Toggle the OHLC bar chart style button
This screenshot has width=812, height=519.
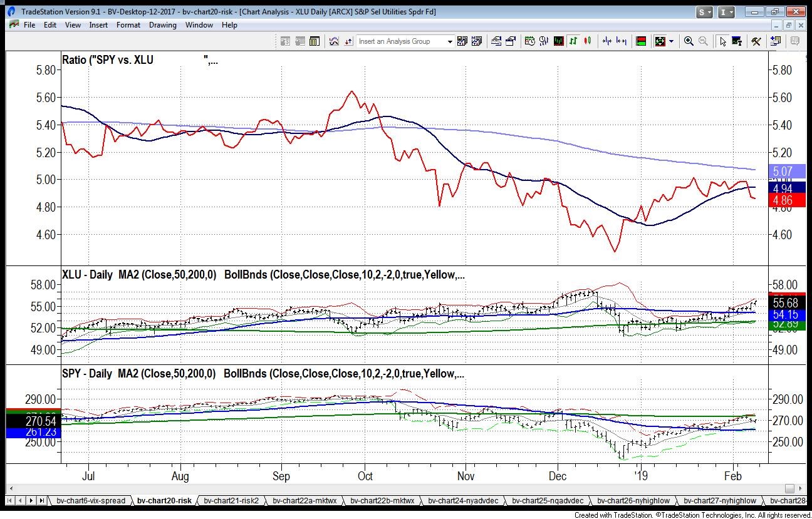(x=573, y=41)
